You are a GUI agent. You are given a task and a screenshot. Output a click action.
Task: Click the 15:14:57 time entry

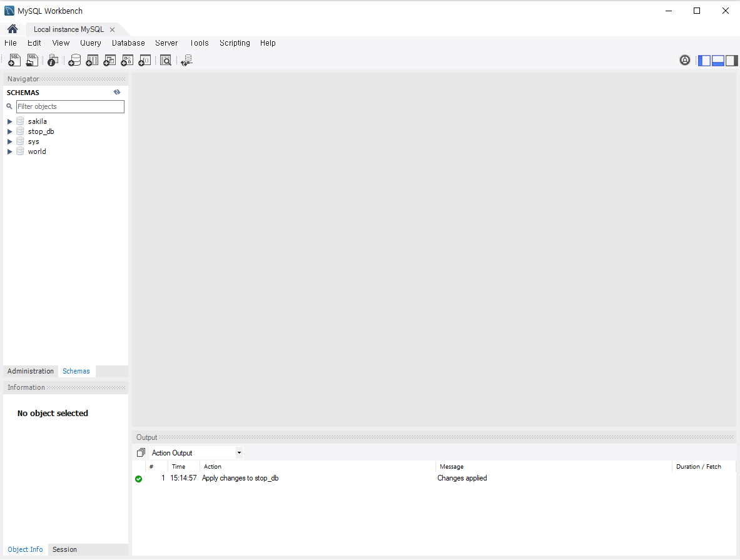pyautogui.click(x=183, y=478)
